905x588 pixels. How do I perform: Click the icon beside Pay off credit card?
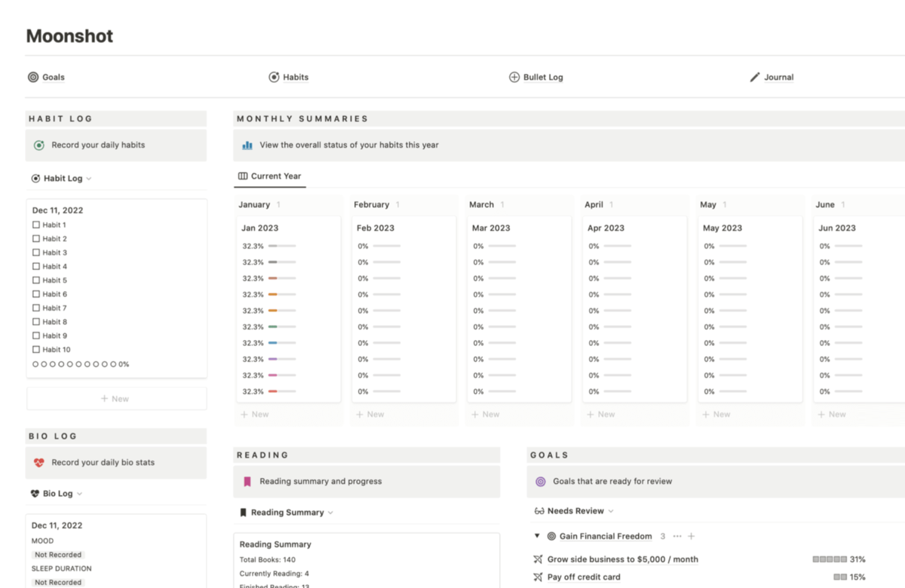(538, 577)
